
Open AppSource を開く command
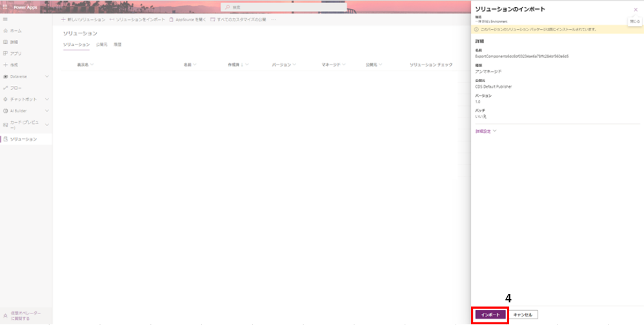tap(188, 19)
